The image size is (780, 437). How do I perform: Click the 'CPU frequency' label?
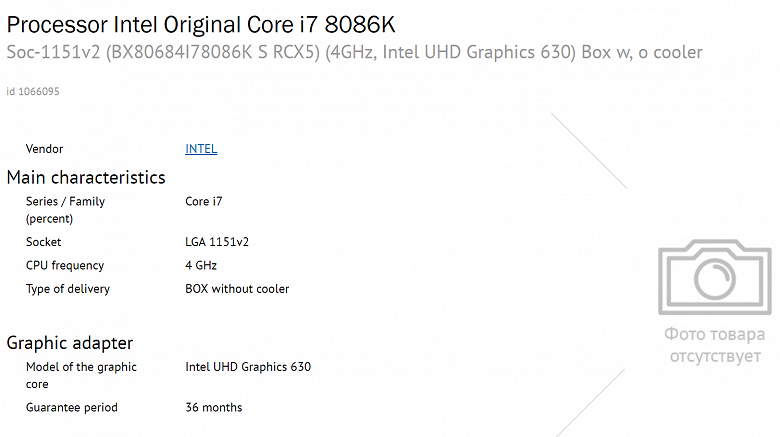pyautogui.click(x=65, y=266)
